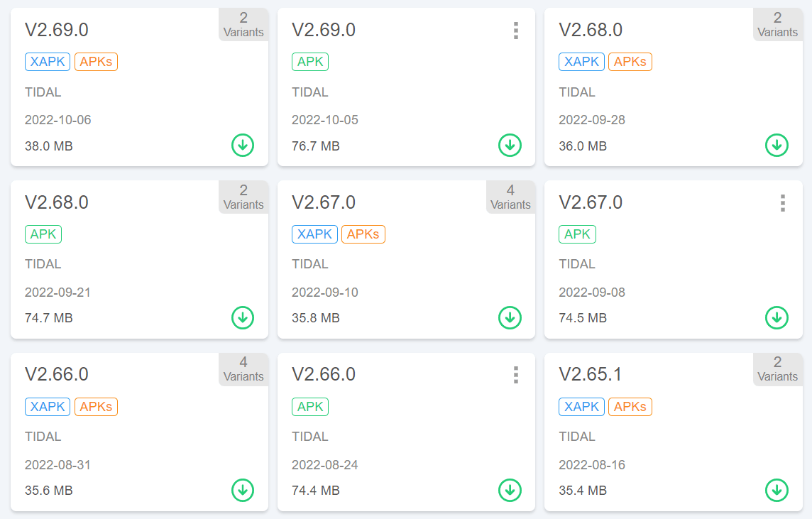Download V2.67.0 from 2022-09-10

point(510,317)
